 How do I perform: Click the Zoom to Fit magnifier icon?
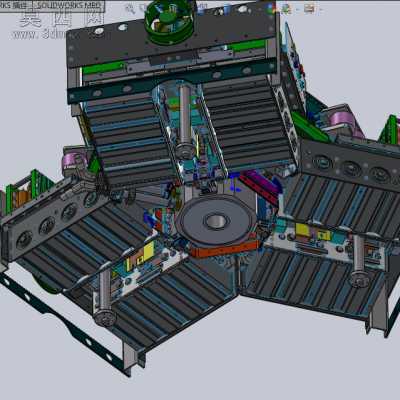point(130,9)
